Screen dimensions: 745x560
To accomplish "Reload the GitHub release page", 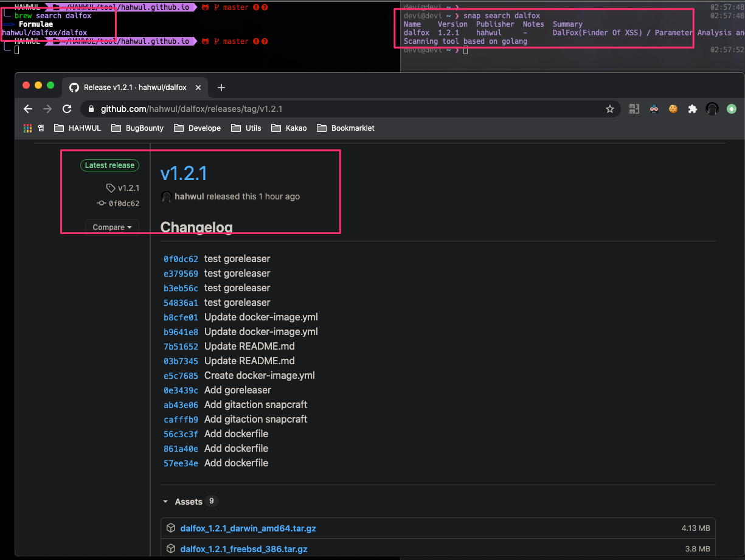I will pyautogui.click(x=67, y=109).
